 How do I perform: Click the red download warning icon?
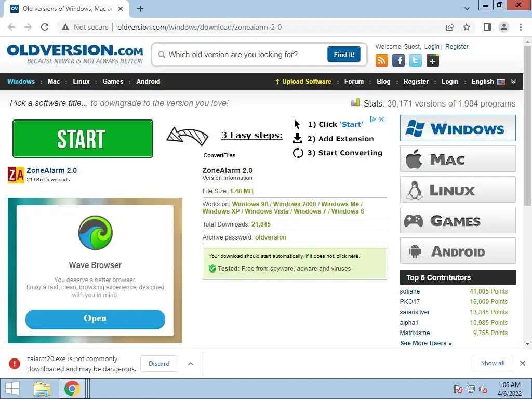click(x=15, y=363)
